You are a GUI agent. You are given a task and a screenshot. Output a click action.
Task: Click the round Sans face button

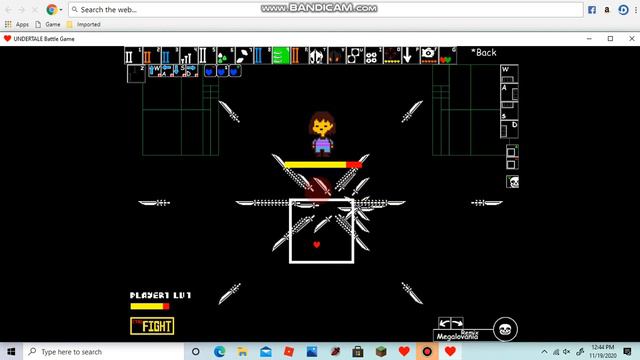tap(505, 329)
